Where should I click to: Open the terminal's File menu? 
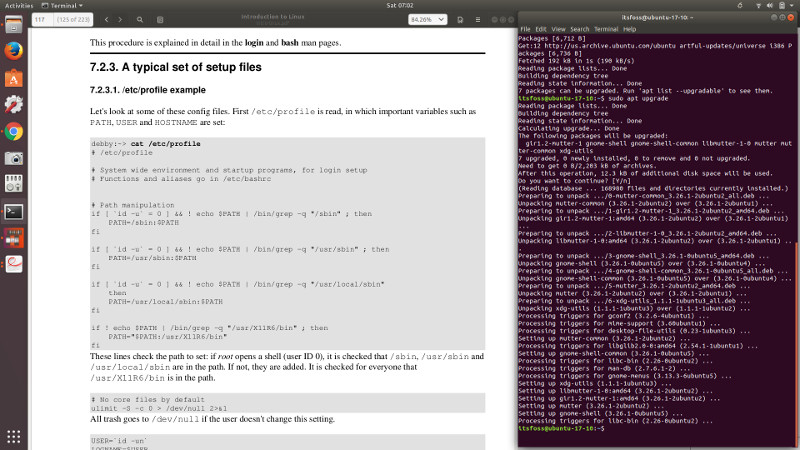click(525, 29)
